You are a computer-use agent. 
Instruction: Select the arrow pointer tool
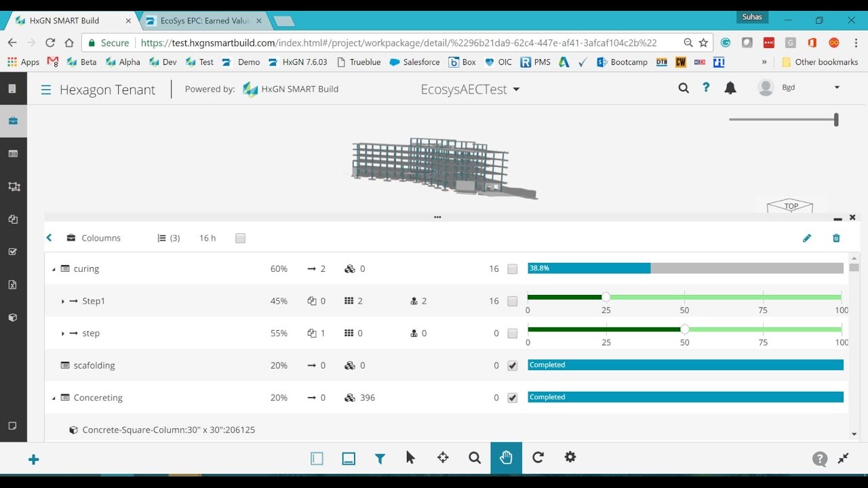tap(410, 457)
